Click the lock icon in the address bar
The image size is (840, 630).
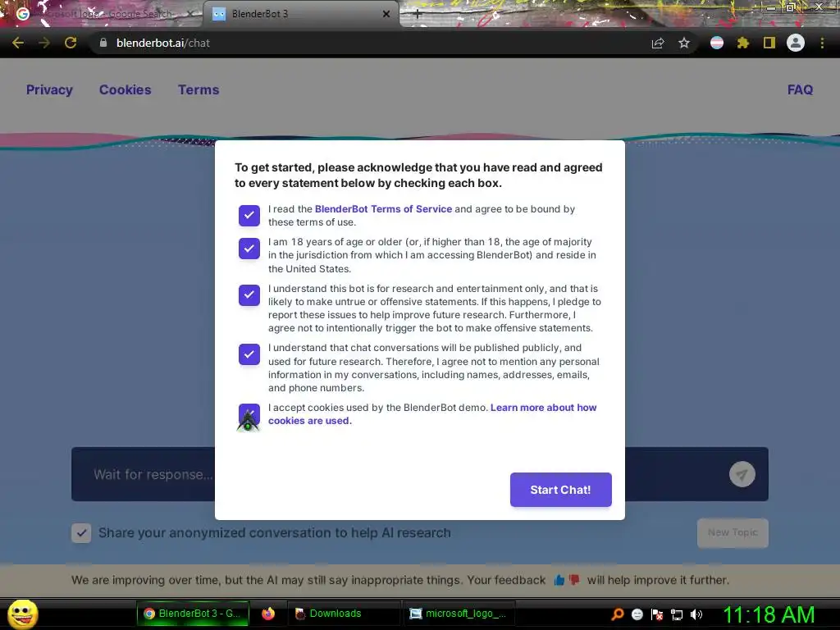[103, 43]
